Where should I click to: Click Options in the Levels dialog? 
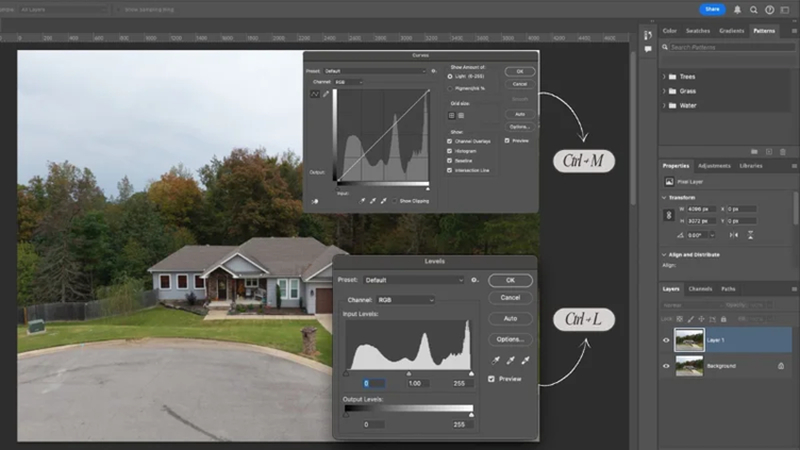coord(510,339)
